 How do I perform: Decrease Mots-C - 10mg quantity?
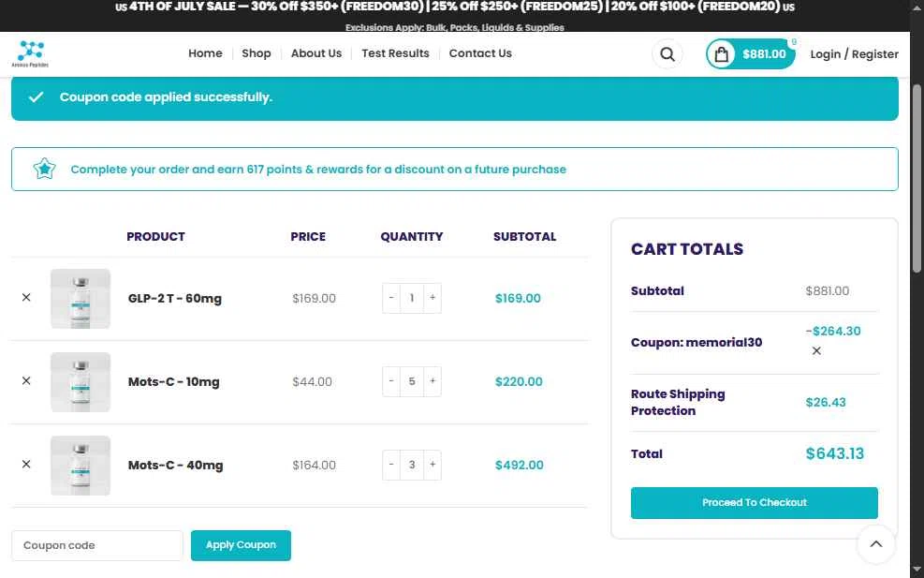point(391,381)
